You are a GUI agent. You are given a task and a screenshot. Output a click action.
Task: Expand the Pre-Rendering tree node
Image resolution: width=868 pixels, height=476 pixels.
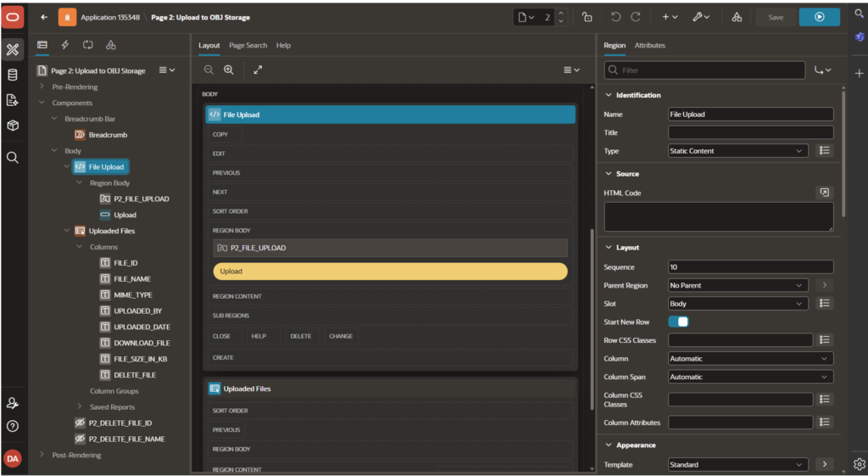42,87
